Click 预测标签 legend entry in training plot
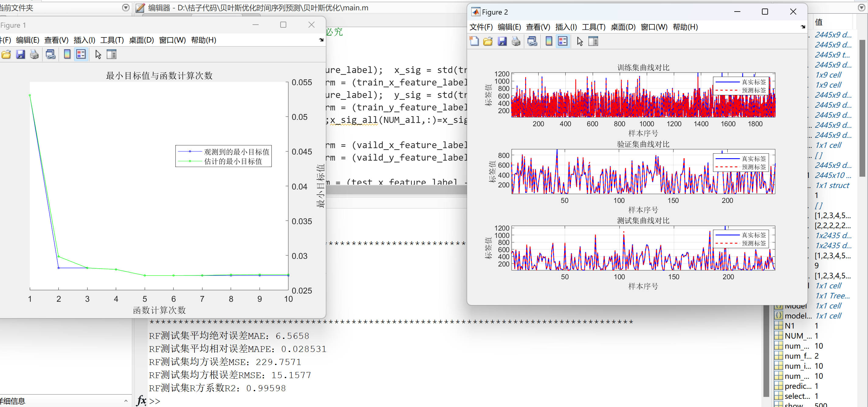868x407 pixels. tap(753, 90)
